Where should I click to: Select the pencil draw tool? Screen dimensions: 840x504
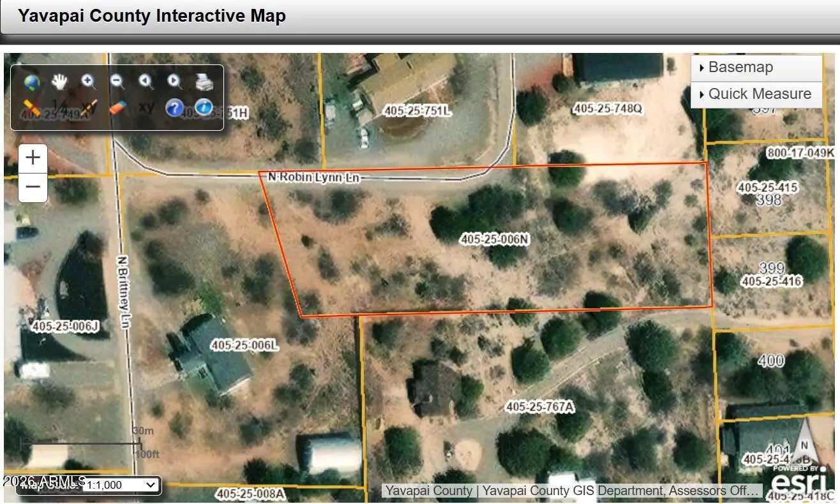tap(89, 107)
